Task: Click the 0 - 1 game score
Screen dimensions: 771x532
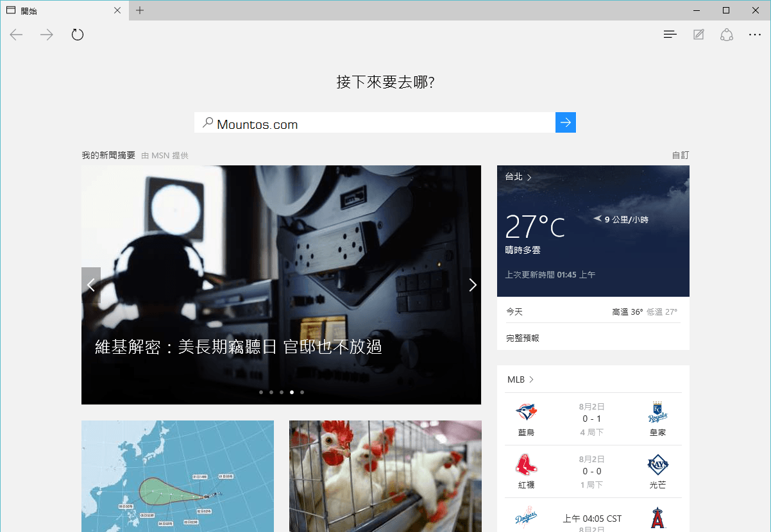Action: tap(591, 419)
